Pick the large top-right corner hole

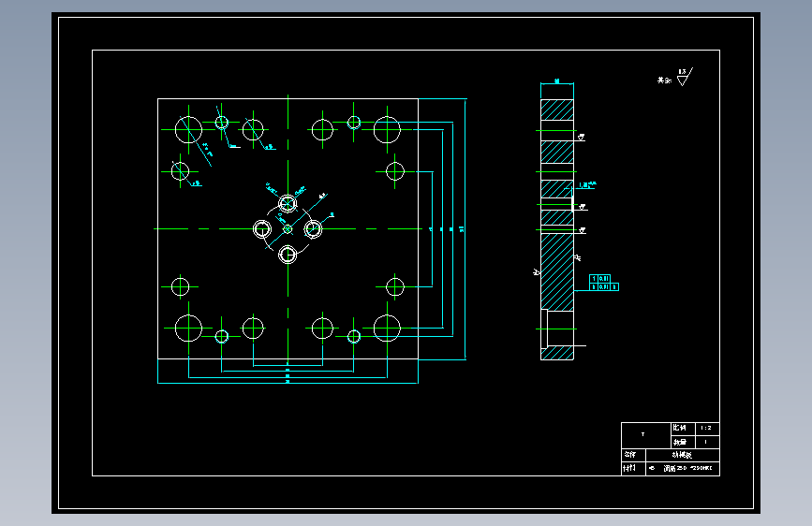[387, 129]
